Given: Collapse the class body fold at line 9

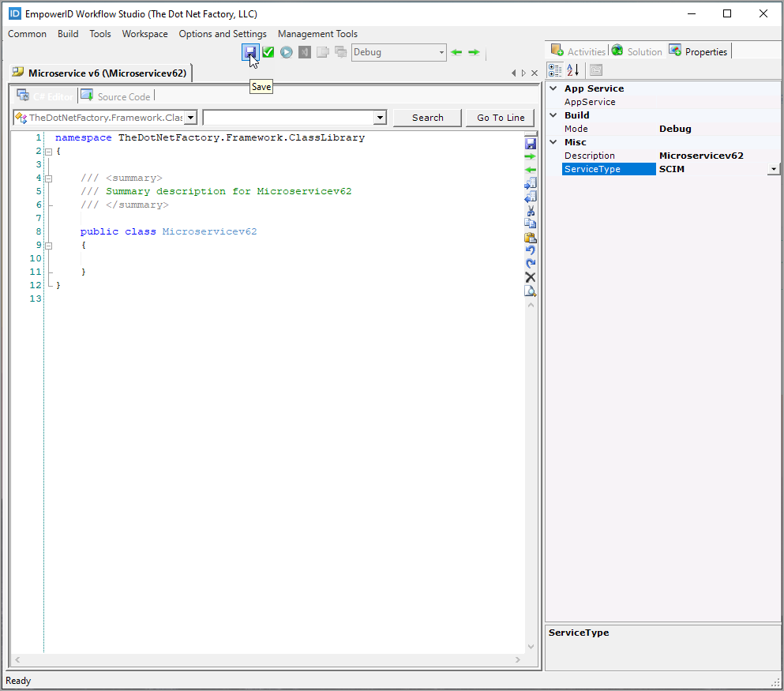Looking at the screenshot, I should (x=49, y=245).
